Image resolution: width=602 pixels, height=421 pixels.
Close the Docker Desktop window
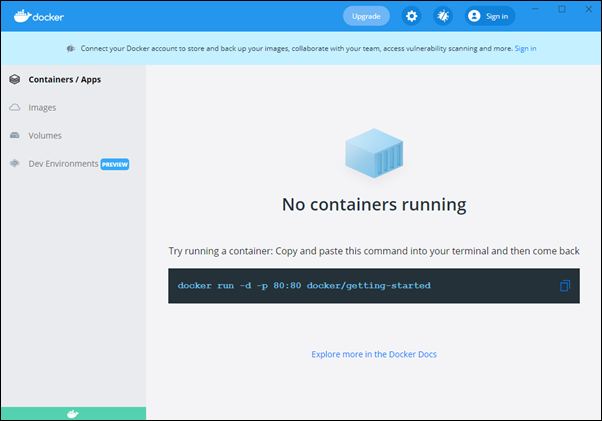click(589, 9)
